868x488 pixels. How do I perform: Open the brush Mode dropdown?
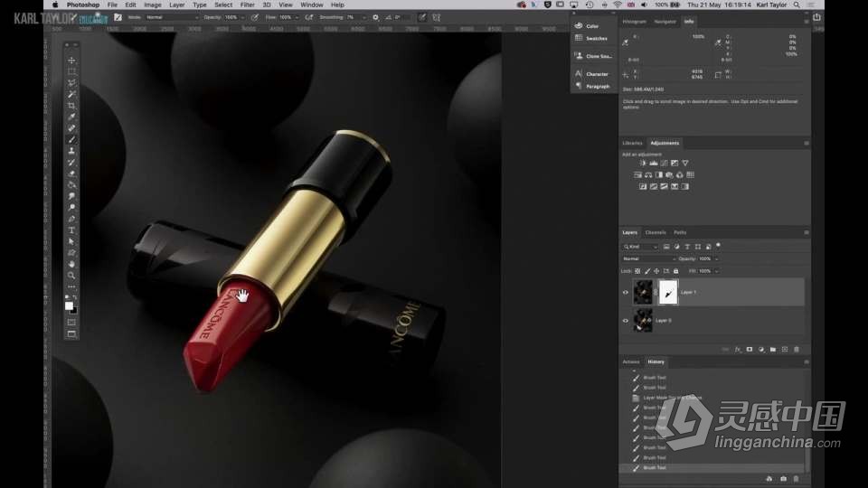coord(172,17)
